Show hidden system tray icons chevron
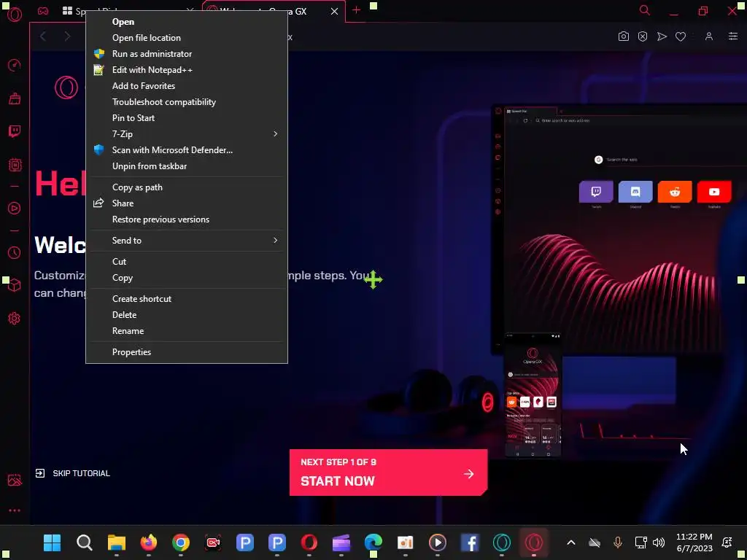This screenshot has width=747, height=560. tap(571, 542)
